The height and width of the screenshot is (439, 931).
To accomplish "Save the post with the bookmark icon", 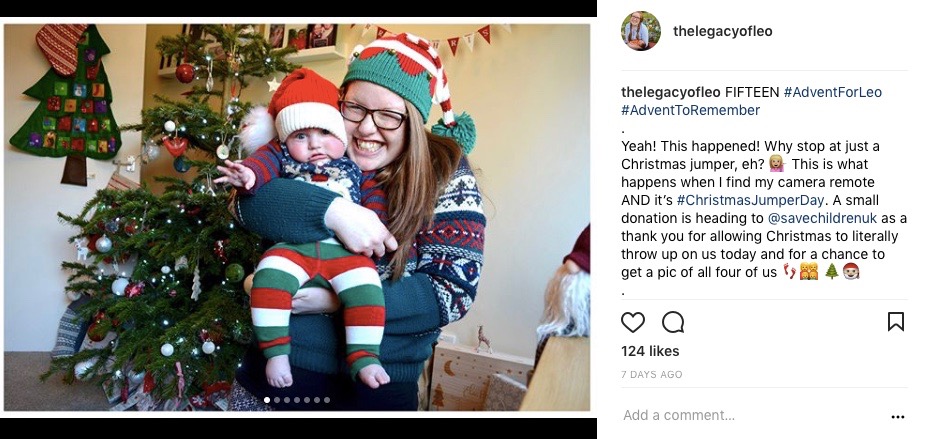I will coord(896,322).
